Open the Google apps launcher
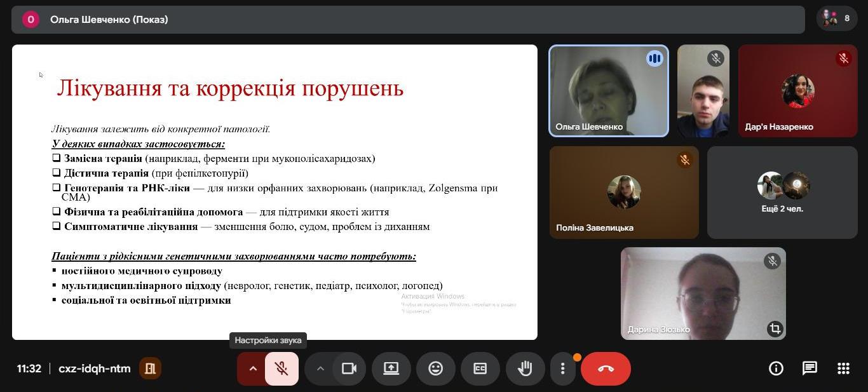Viewport: 868px width, 392px height. click(843, 368)
